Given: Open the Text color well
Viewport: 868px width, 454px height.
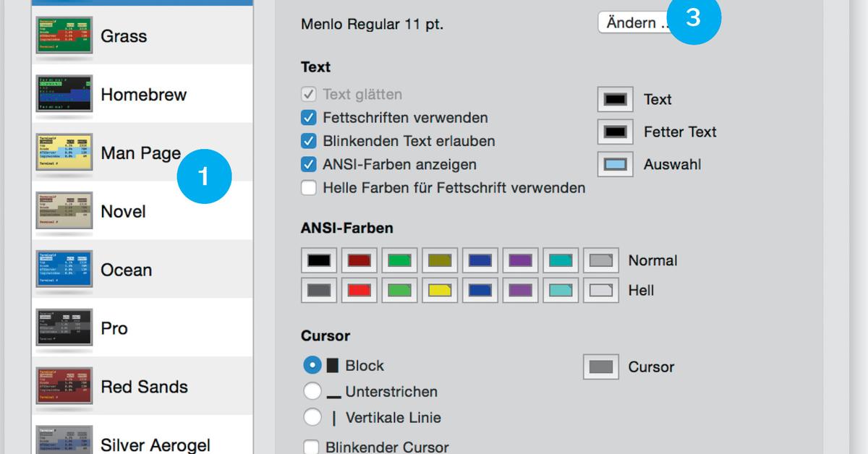Looking at the screenshot, I should pyautogui.click(x=616, y=100).
